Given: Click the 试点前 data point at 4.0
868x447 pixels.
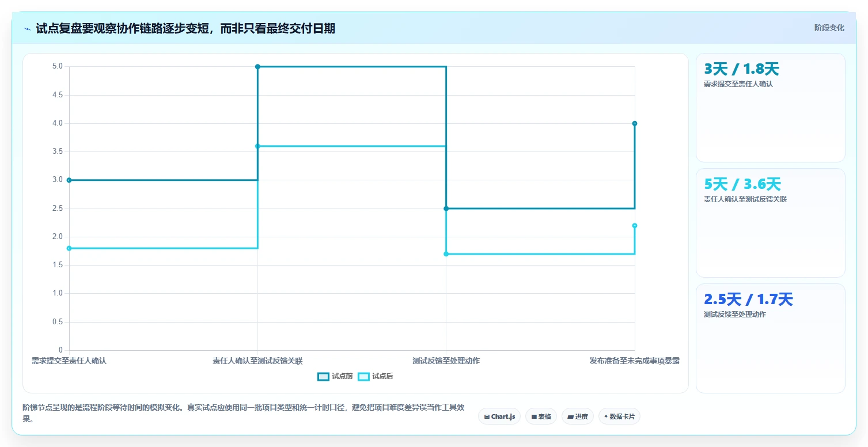Looking at the screenshot, I should point(634,123).
